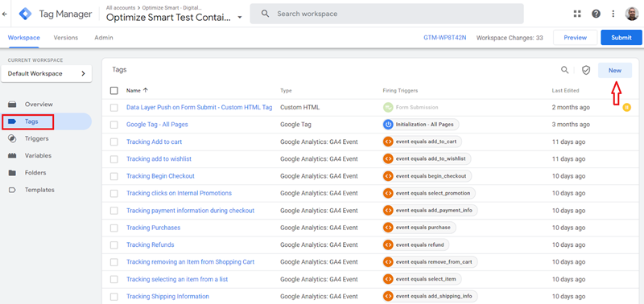This screenshot has height=304, width=644.
Task: Select Triggers label in the sidebar
Action: pyautogui.click(x=36, y=138)
